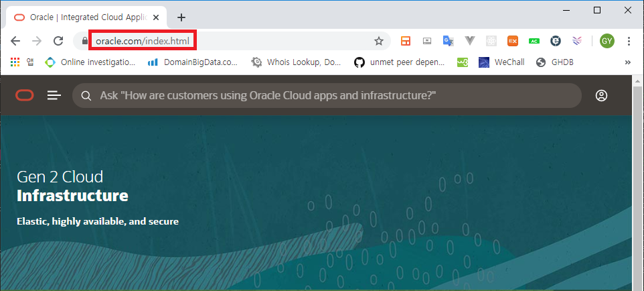Minimize the Chrome window
The width and height of the screenshot is (644, 291).
point(567,10)
